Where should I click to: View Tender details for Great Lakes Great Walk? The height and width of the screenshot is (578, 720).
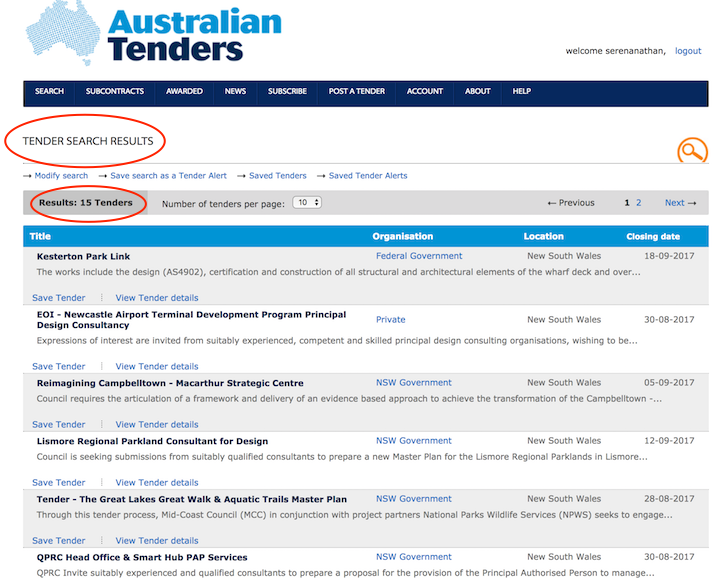coord(157,541)
